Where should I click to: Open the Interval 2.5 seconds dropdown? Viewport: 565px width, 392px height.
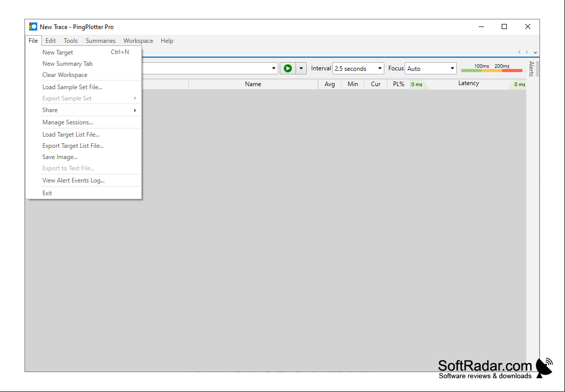coord(358,68)
